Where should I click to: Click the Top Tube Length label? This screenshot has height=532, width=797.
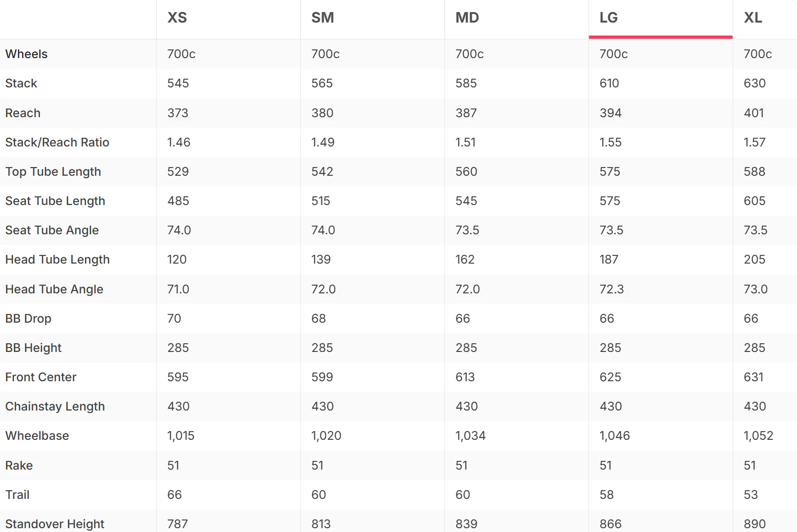(53, 172)
